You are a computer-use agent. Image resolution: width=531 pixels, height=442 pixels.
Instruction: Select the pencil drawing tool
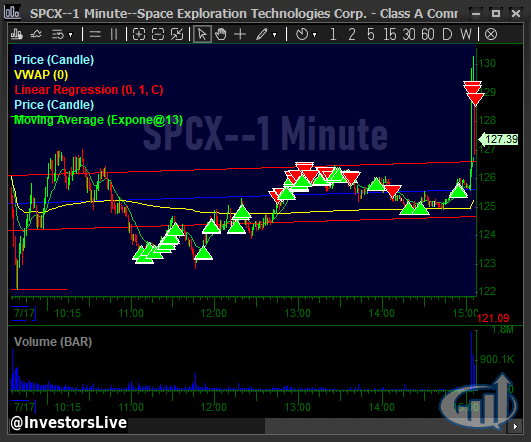tap(262, 35)
